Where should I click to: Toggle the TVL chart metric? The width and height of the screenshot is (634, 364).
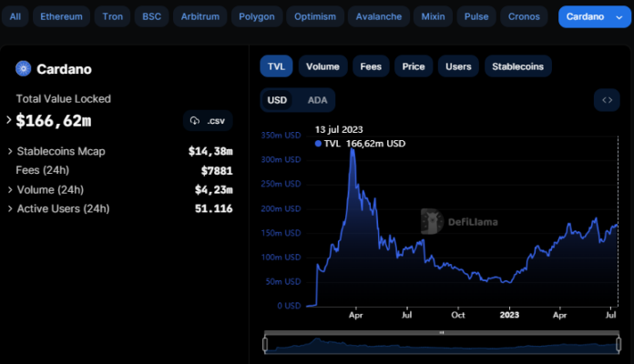(276, 66)
